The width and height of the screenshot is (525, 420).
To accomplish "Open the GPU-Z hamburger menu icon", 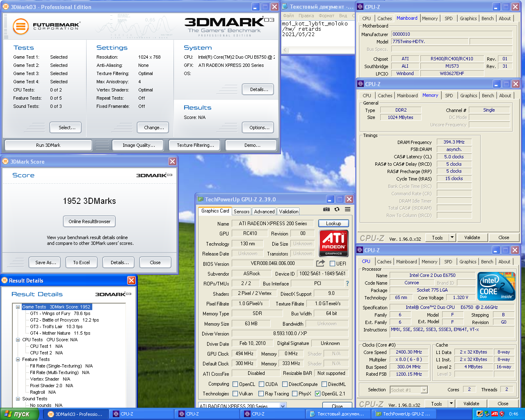I will pos(347,209).
